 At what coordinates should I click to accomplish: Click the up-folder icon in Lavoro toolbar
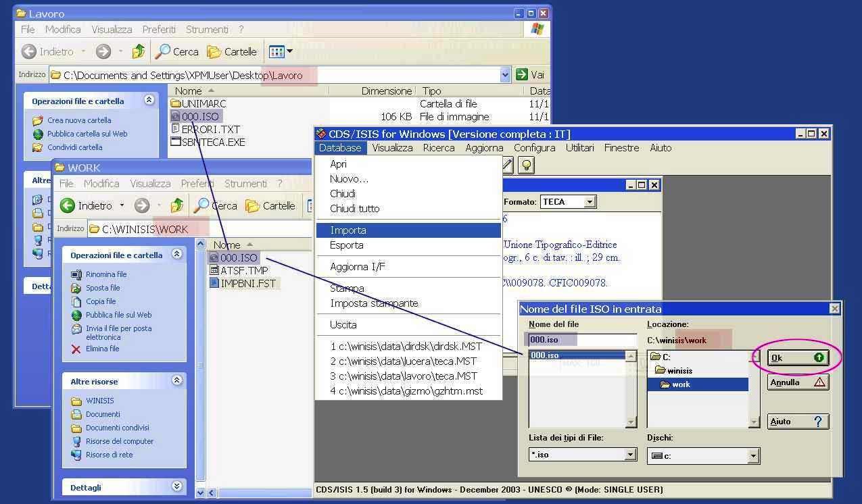tap(139, 51)
